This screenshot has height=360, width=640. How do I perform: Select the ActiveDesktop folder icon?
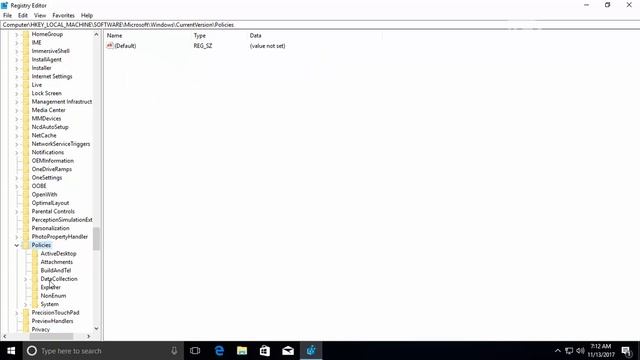coord(35,253)
